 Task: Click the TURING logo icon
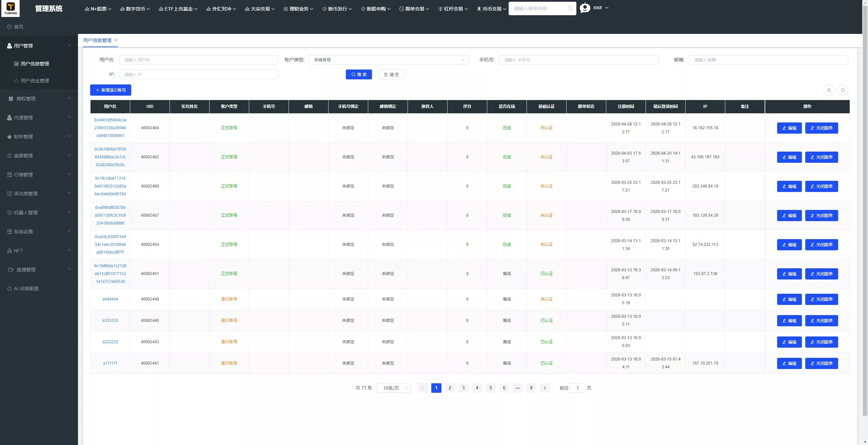pos(11,8)
